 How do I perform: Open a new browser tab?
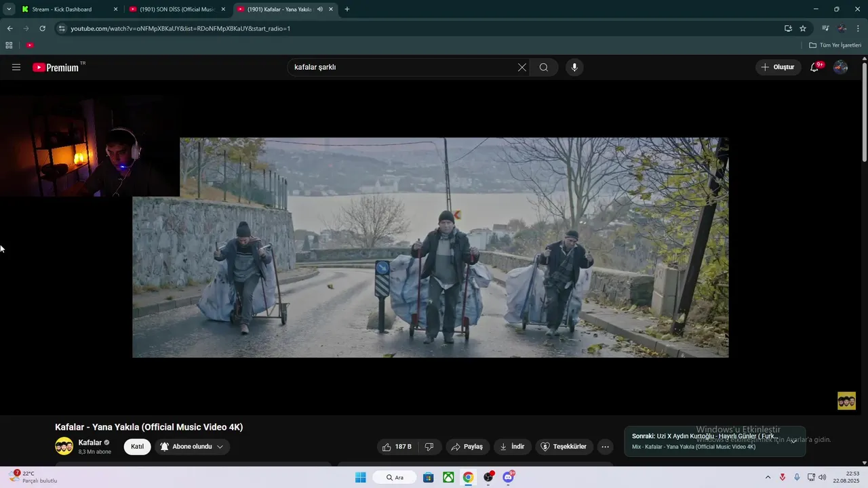(x=347, y=9)
